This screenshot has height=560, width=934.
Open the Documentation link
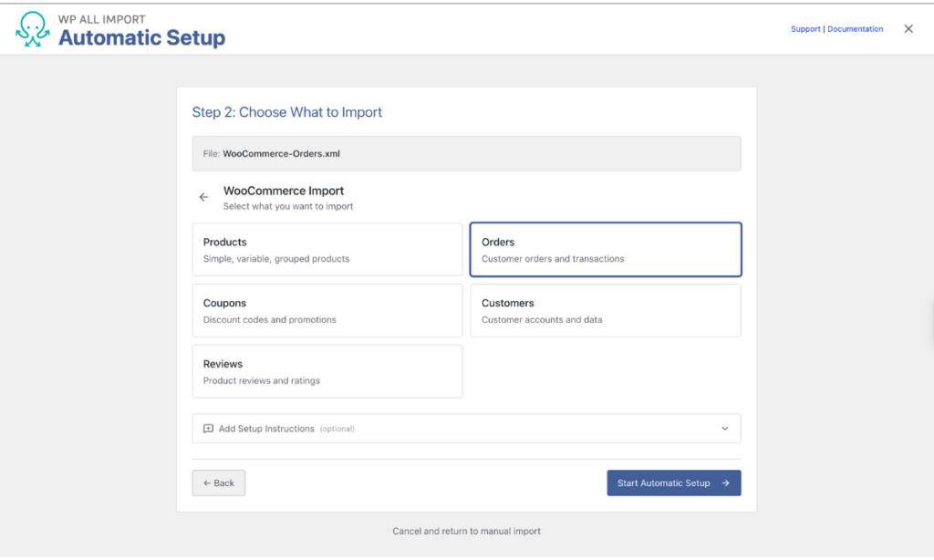click(855, 28)
